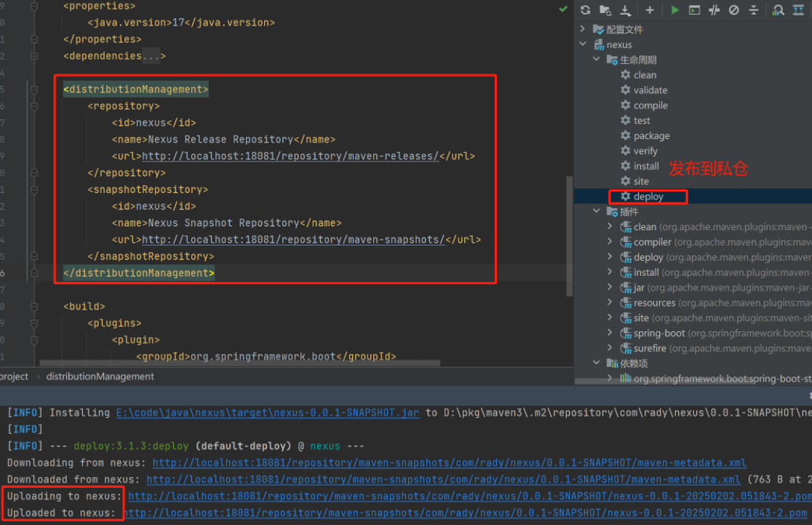Toggle Skip Tests mode
The width and height of the screenshot is (812, 525).
pos(734,10)
